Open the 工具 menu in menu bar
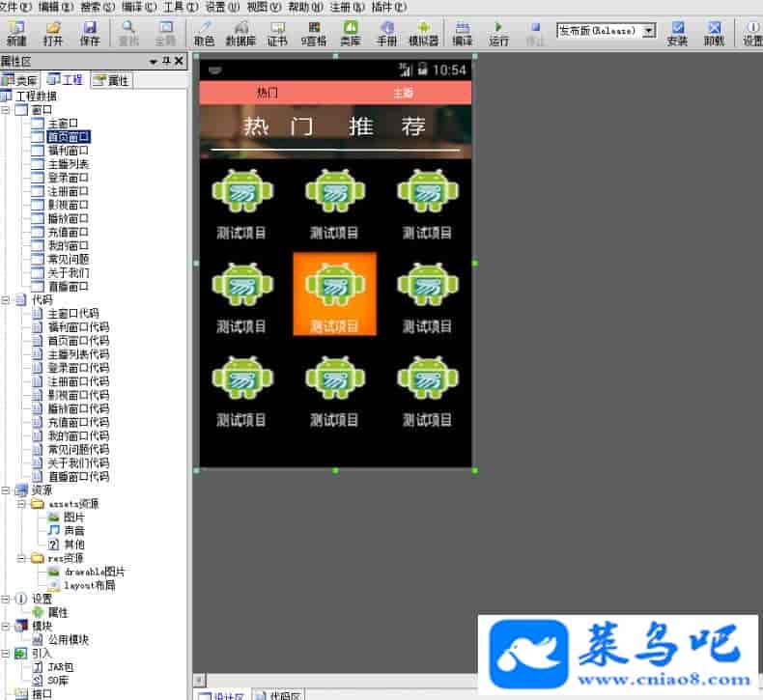Image resolution: width=763 pixels, height=700 pixels. pyautogui.click(x=174, y=7)
